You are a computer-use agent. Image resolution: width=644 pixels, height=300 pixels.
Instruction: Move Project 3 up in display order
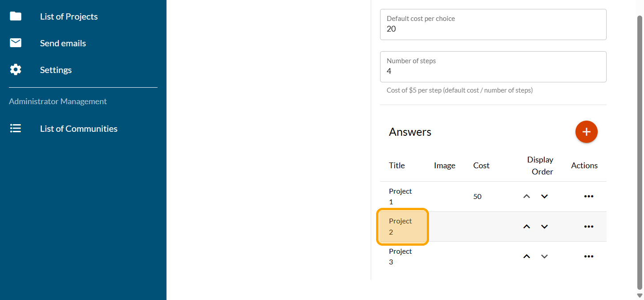[527, 256]
